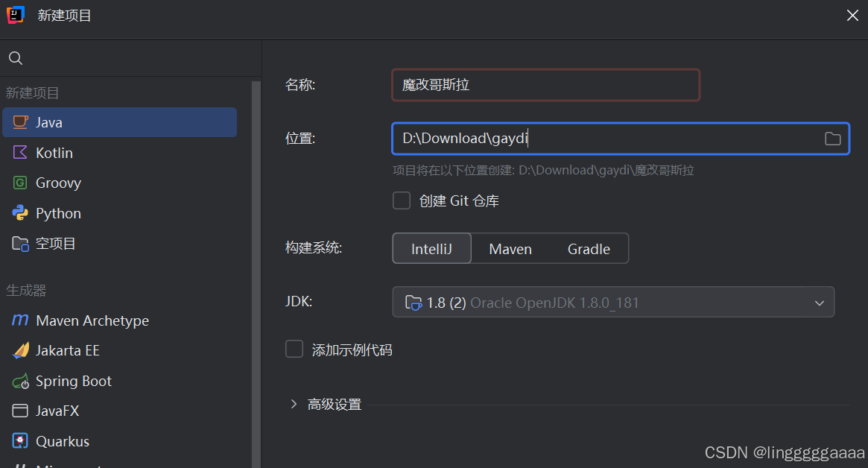Click the Java coffee cup icon
This screenshot has height=468, width=868.
point(20,122)
